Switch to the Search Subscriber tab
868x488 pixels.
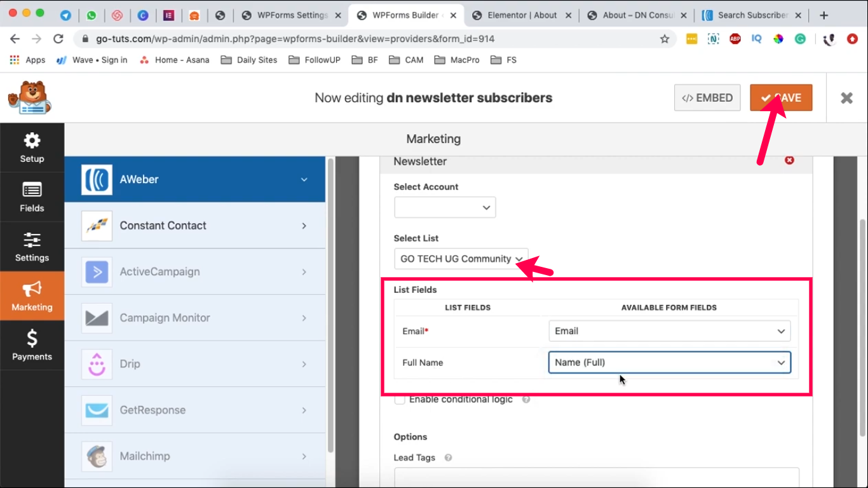(x=752, y=15)
